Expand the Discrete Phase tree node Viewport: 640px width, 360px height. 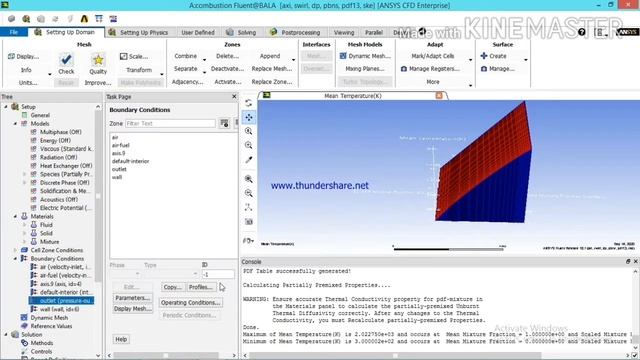[24, 182]
